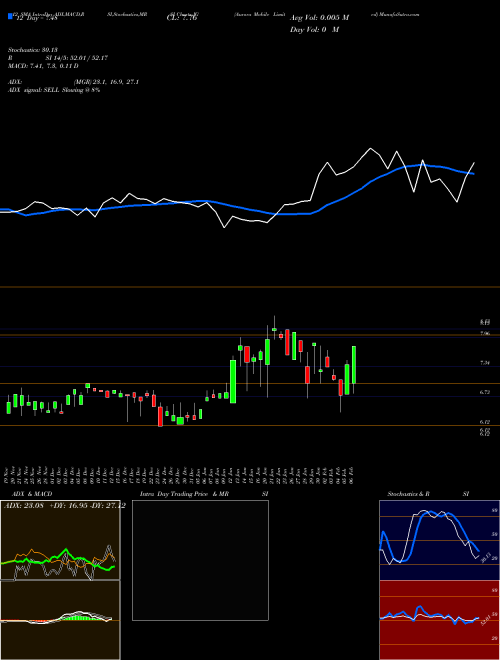500x660 pixels.
Task: Click the tall green candle at 12 Jan
Action: click(x=233, y=381)
